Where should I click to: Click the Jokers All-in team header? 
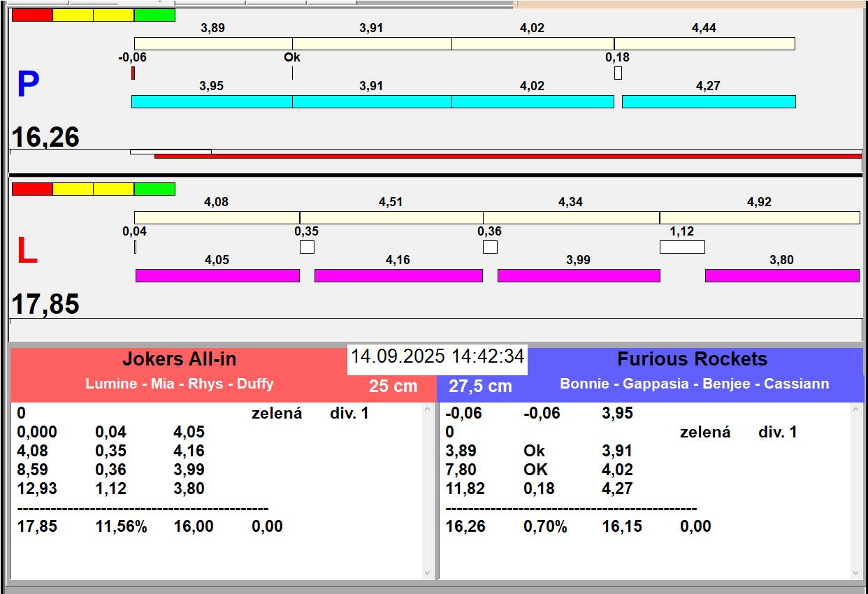pyautogui.click(x=180, y=359)
